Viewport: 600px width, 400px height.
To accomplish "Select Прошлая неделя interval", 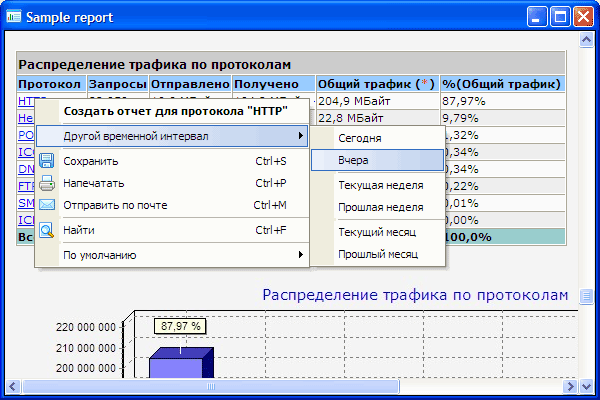I will tap(377, 207).
